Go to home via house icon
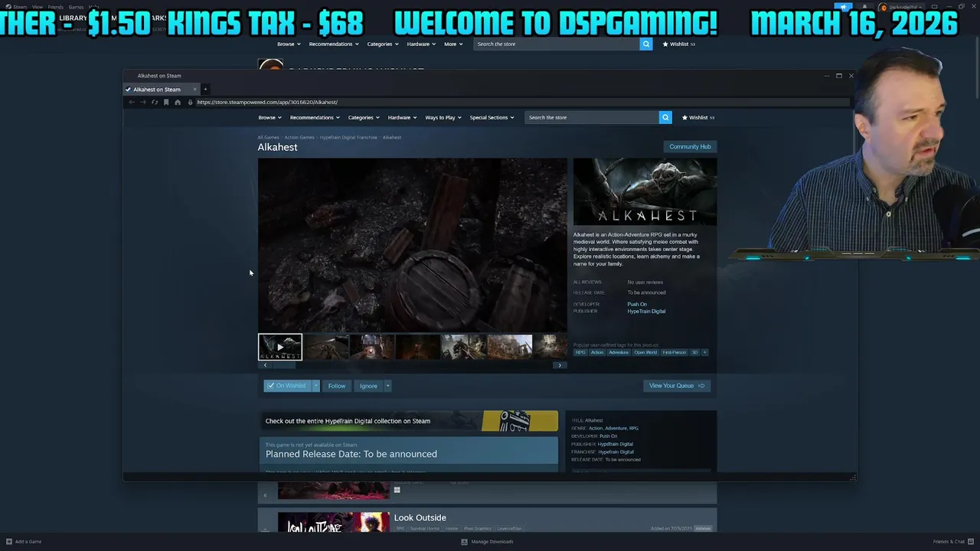Screen dimensions: 980x551 [x=178, y=102]
